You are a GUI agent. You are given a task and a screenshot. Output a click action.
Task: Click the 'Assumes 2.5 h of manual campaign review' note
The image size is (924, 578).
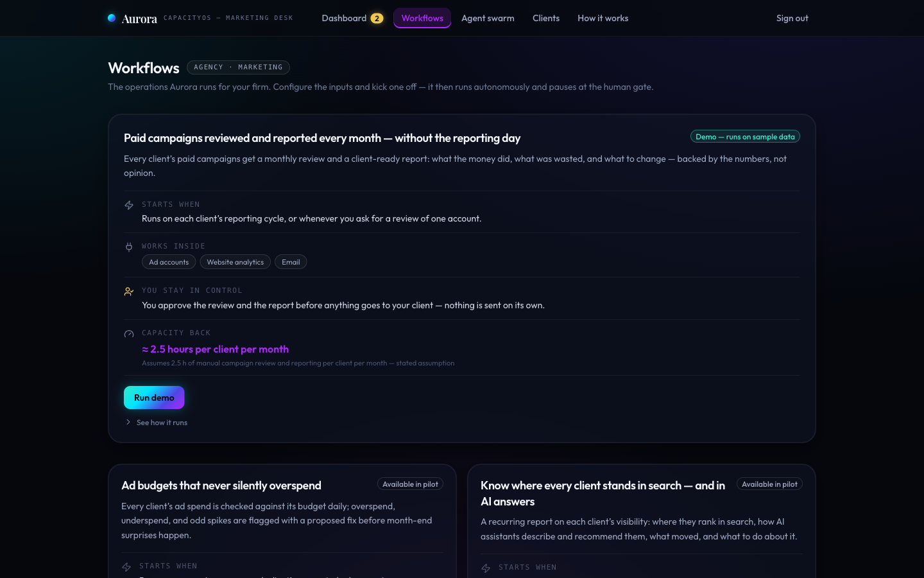point(298,363)
